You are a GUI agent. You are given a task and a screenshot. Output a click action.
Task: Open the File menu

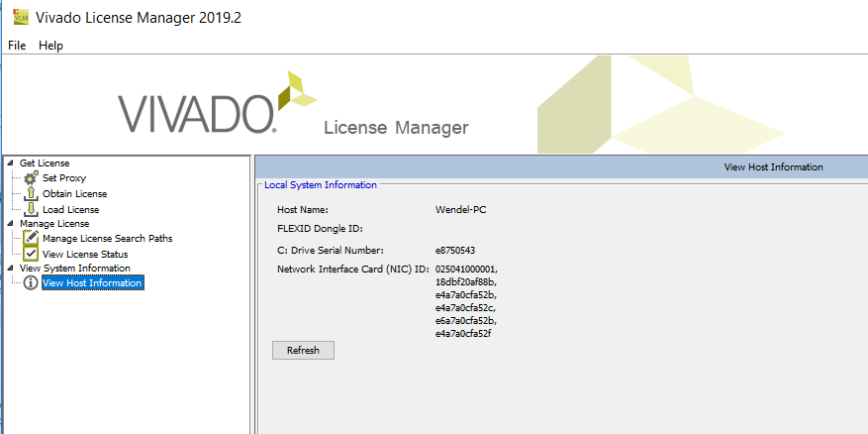pyautogui.click(x=17, y=46)
